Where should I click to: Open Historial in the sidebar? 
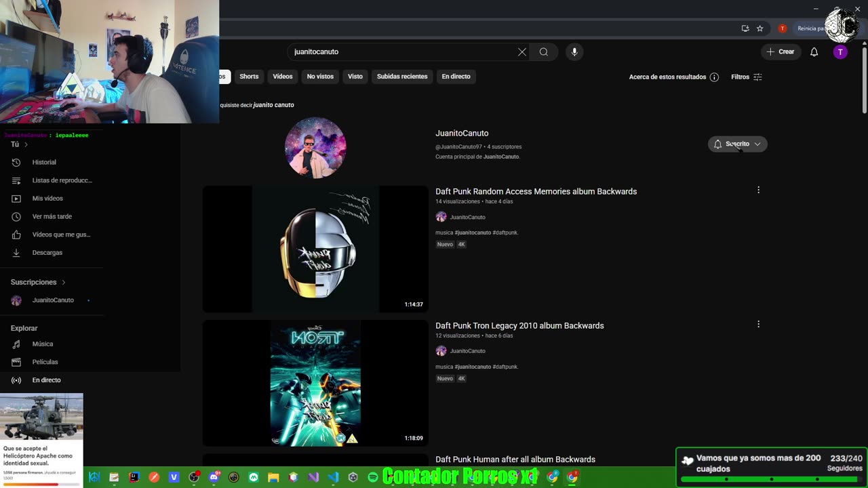pyautogui.click(x=52, y=163)
